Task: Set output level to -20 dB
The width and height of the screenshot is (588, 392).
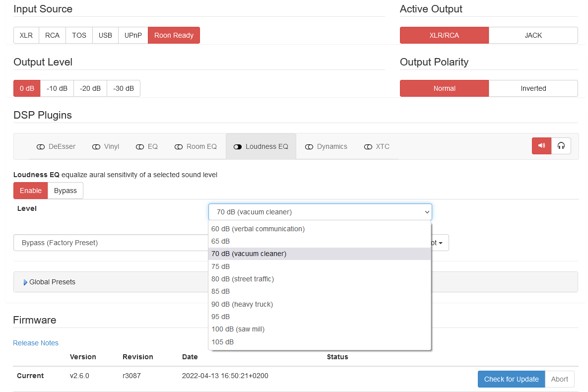Action: [90, 88]
